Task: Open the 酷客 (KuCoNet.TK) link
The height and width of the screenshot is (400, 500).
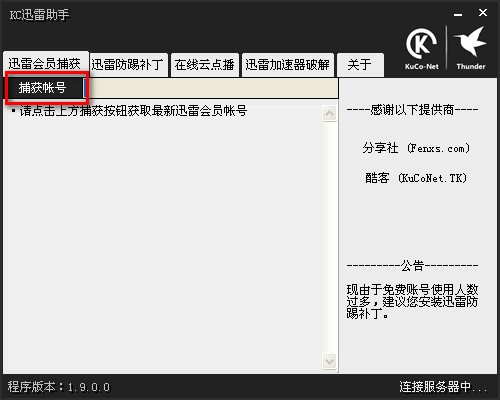Action: coord(416,178)
